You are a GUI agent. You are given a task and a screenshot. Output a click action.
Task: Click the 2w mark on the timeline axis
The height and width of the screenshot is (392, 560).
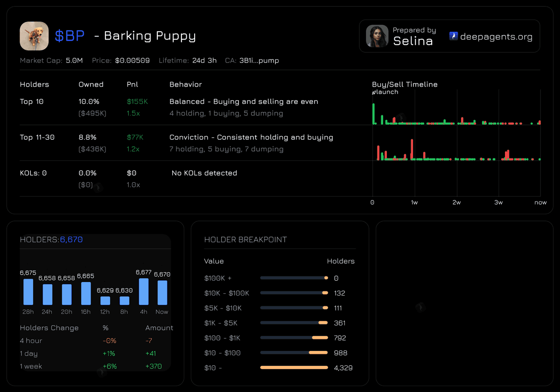tap(456, 203)
